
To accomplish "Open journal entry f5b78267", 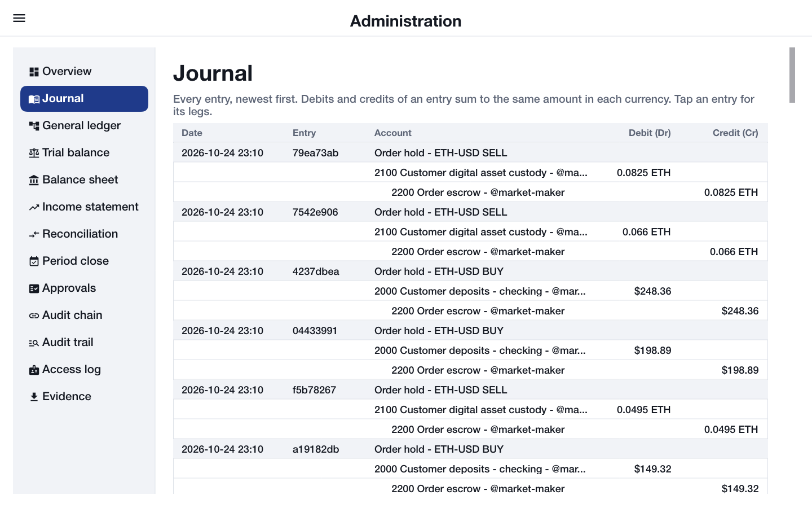I will pyautogui.click(x=470, y=390).
